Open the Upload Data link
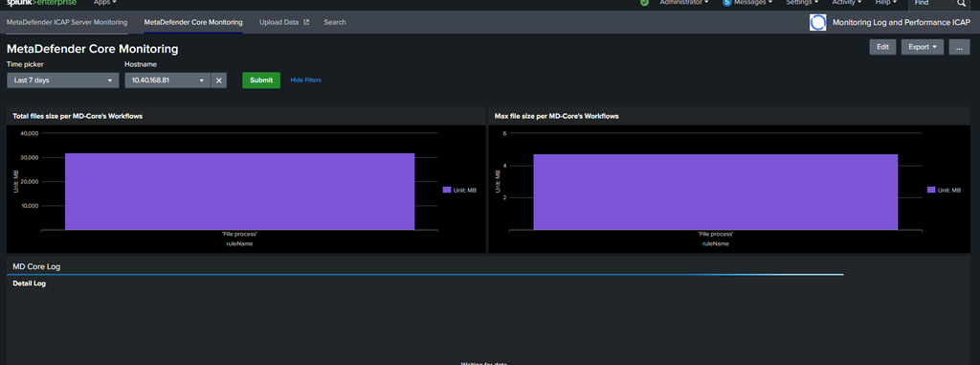The height and width of the screenshot is (365, 980). (x=283, y=22)
